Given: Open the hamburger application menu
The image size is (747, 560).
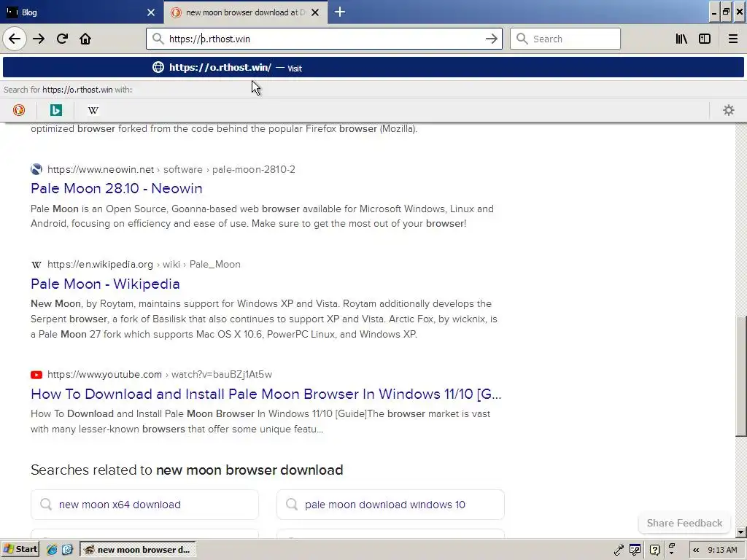Looking at the screenshot, I should (x=733, y=39).
